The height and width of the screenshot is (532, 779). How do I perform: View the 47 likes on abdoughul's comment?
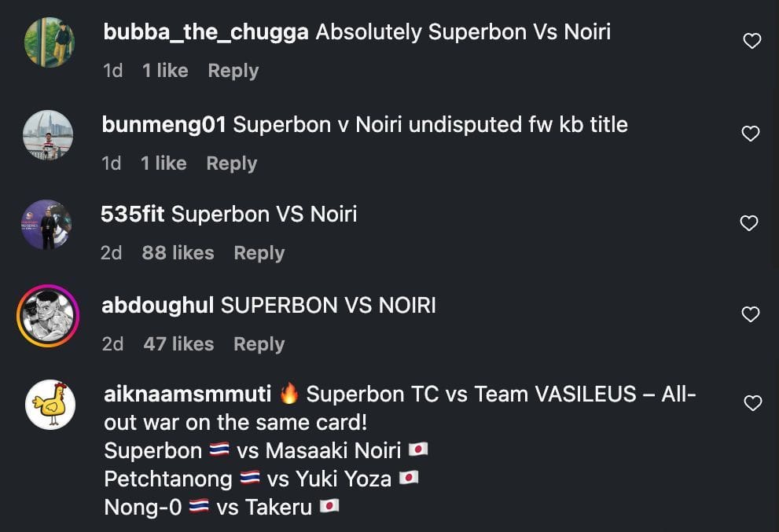point(178,344)
